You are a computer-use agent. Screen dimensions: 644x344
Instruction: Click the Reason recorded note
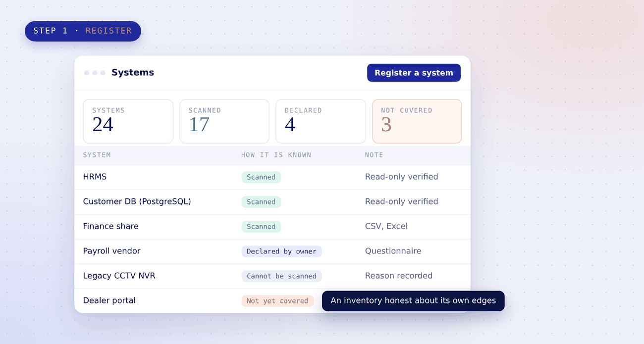tap(399, 276)
